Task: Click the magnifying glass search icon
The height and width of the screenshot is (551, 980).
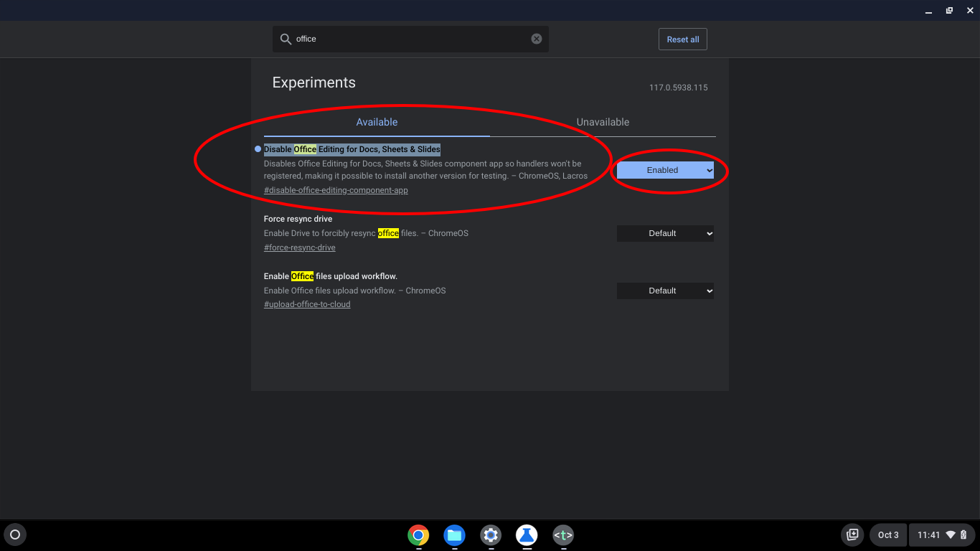Action: tap(286, 39)
